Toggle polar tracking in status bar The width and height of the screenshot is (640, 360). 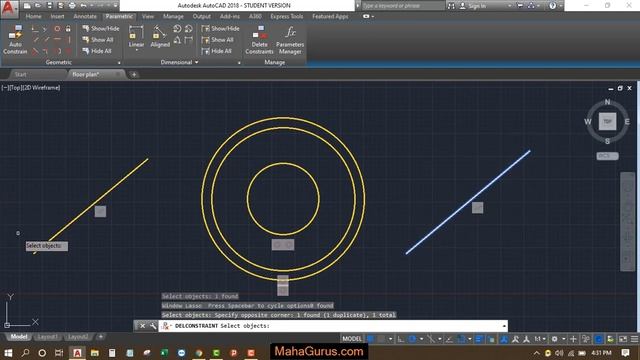pos(412,339)
